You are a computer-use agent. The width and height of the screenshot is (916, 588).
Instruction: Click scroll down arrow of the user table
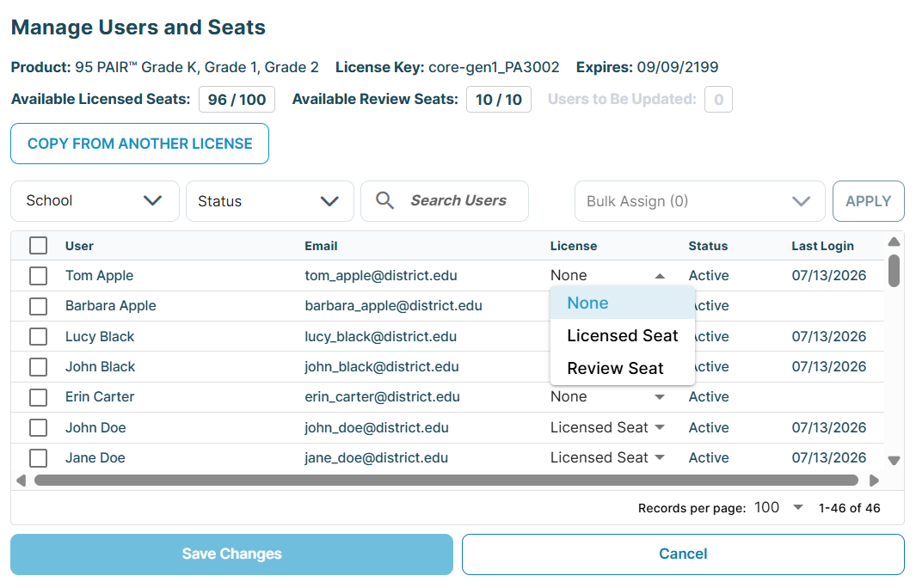(x=894, y=460)
